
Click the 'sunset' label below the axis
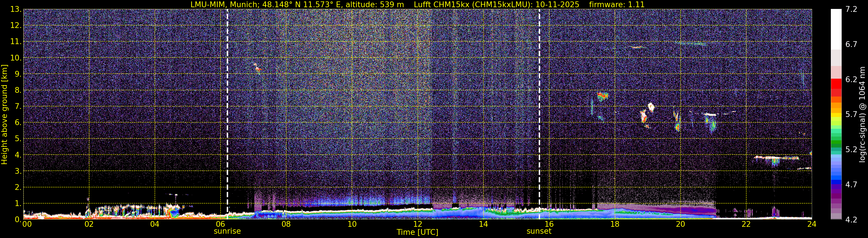539,231
